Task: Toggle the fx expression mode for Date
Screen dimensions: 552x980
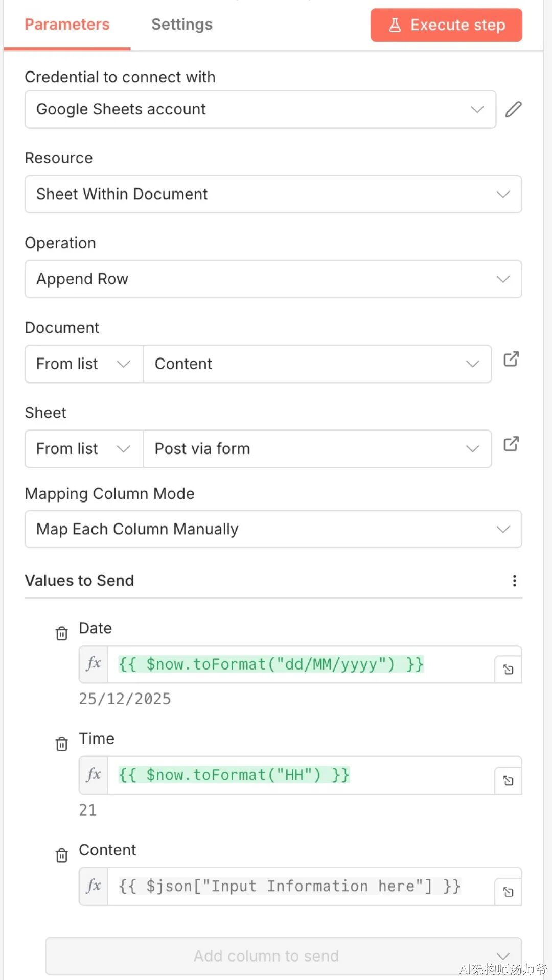Action: [94, 664]
